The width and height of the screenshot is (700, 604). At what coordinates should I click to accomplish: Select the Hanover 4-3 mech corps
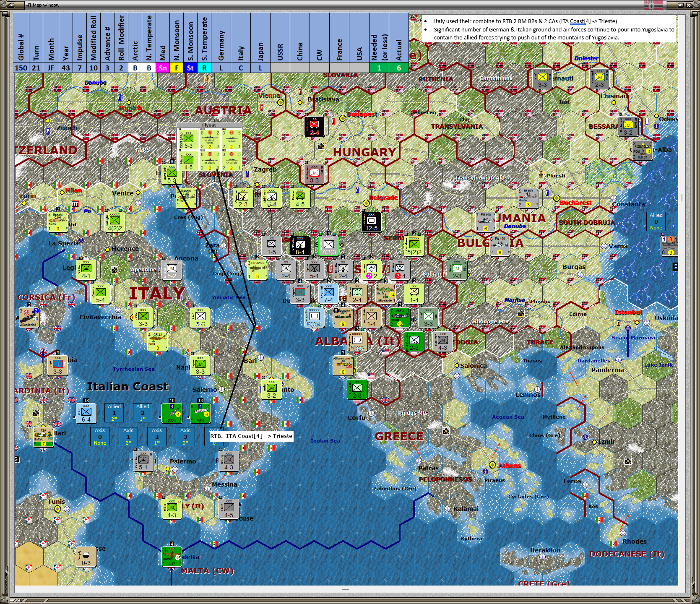442,341
